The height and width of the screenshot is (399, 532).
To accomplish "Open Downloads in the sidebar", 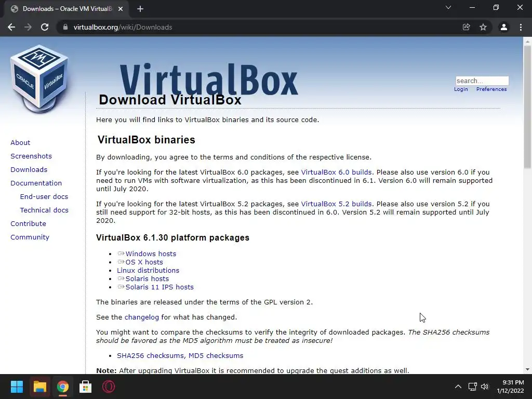I will coord(29,170).
